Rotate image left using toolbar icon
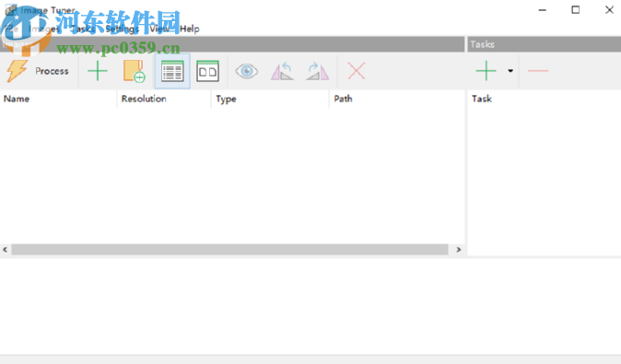The height and width of the screenshot is (364, 621). (282, 71)
